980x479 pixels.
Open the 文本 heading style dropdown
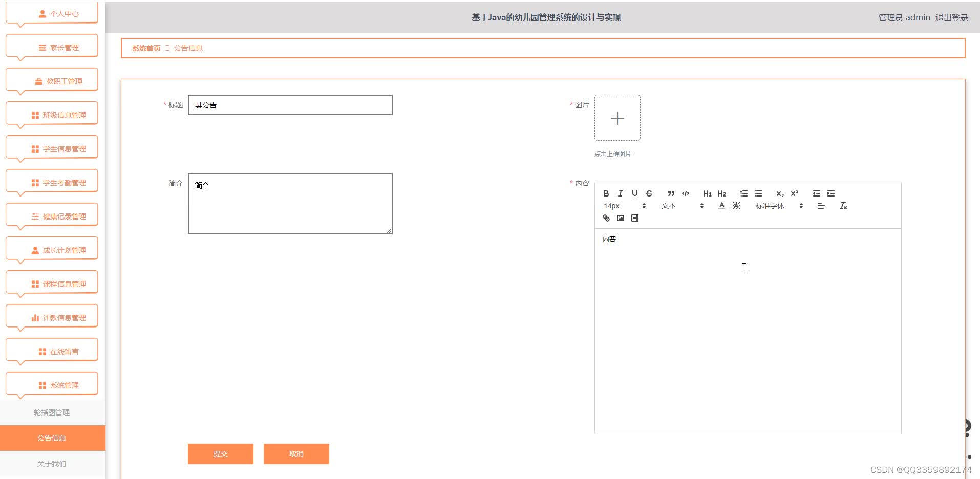pos(683,206)
